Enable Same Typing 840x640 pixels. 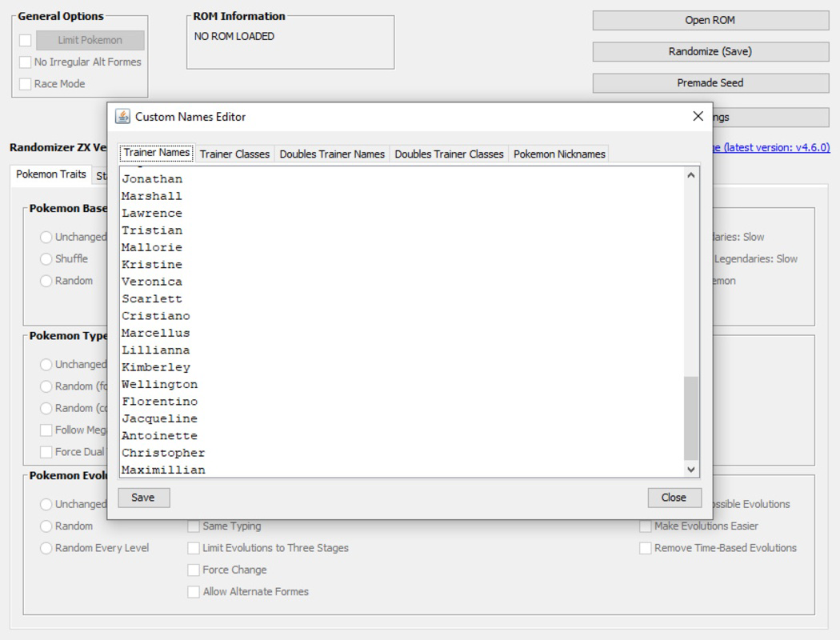tap(193, 526)
